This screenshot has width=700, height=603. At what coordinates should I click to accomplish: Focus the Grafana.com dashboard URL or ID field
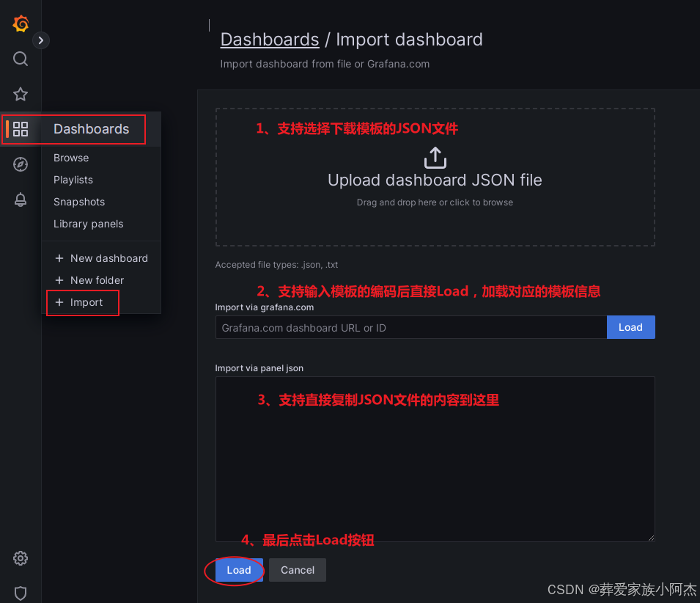click(411, 327)
